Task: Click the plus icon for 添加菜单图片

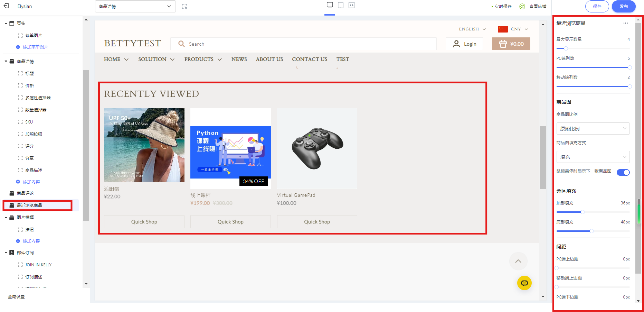Action: [18, 47]
